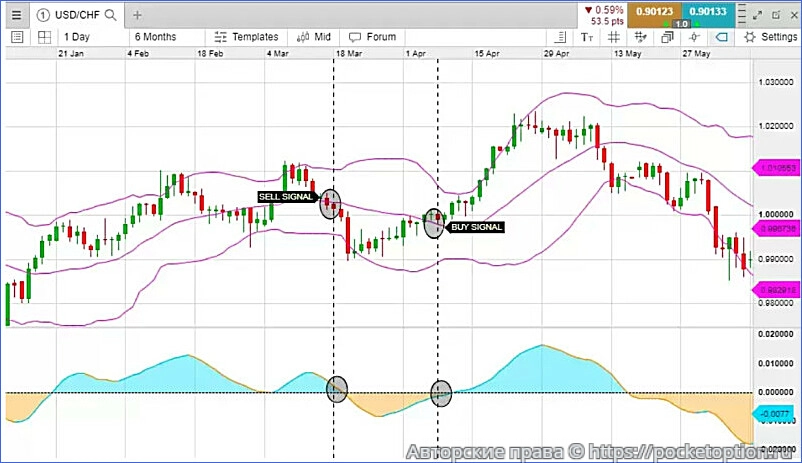Click the overlapping windows icon

(665, 37)
